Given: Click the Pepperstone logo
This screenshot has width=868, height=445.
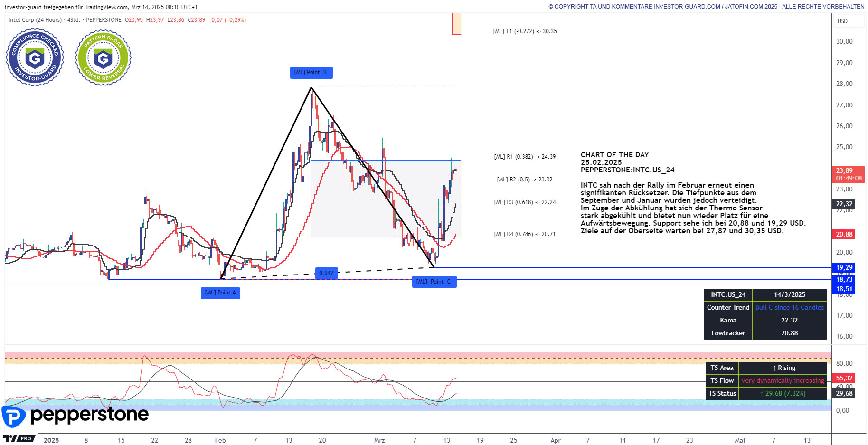Looking at the screenshot, I should pyautogui.click(x=76, y=416).
